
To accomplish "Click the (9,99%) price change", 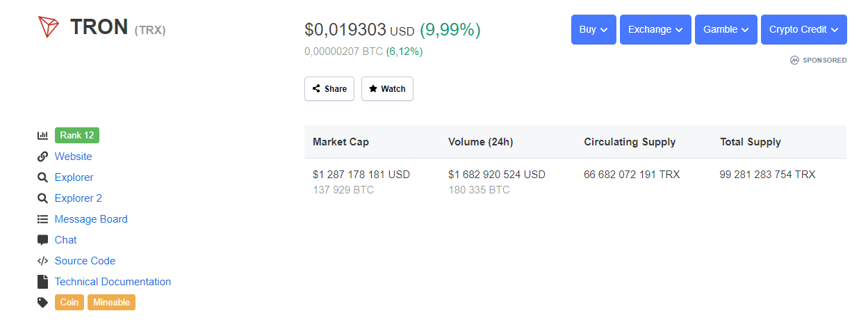I will tap(450, 30).
